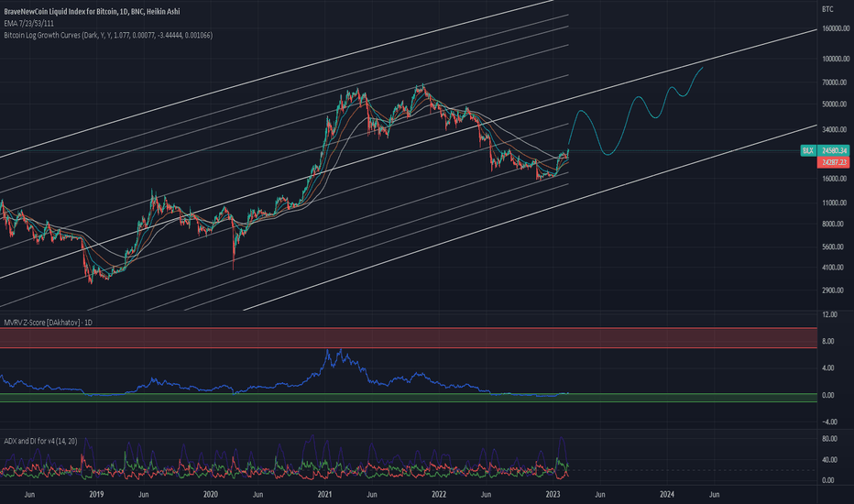Select the EMA 7/23/53/111 indicator label
854x504 pixels.
point(29,24)
